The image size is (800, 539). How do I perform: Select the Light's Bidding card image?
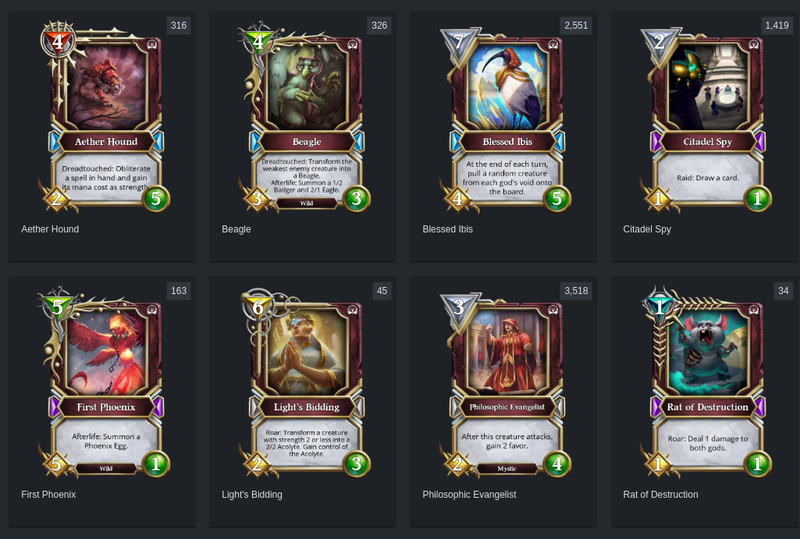pos(306,382)
